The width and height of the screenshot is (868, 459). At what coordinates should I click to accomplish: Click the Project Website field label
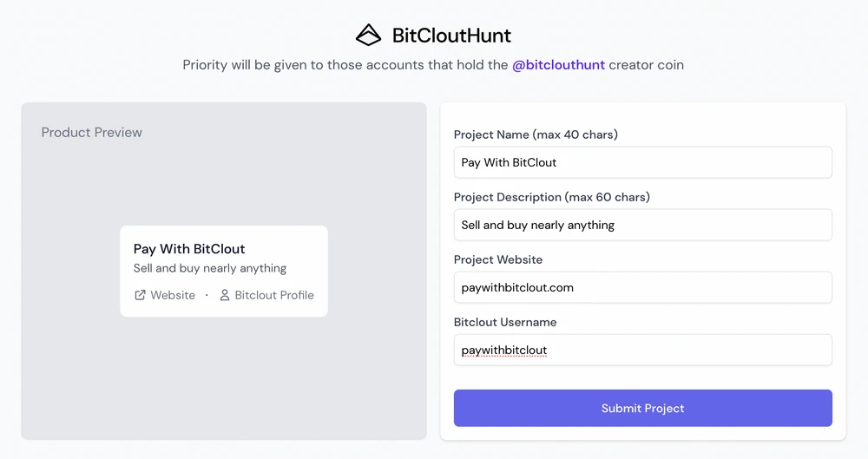498,259
